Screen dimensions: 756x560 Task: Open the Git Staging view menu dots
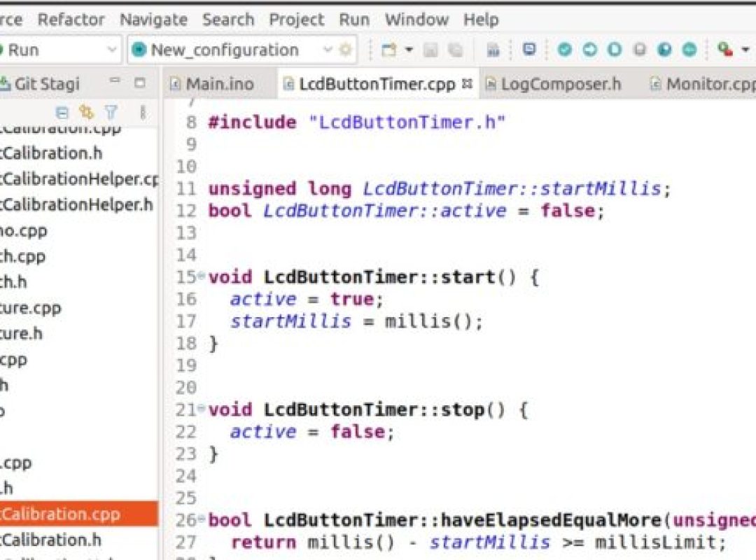pos(143,113)
